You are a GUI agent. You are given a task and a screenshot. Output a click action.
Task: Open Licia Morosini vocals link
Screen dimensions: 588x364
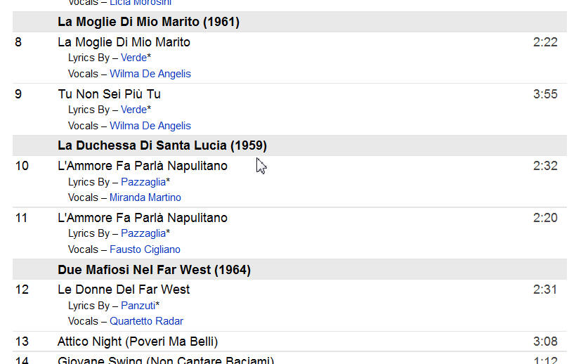pyautogui.click(x=141, y=3)
